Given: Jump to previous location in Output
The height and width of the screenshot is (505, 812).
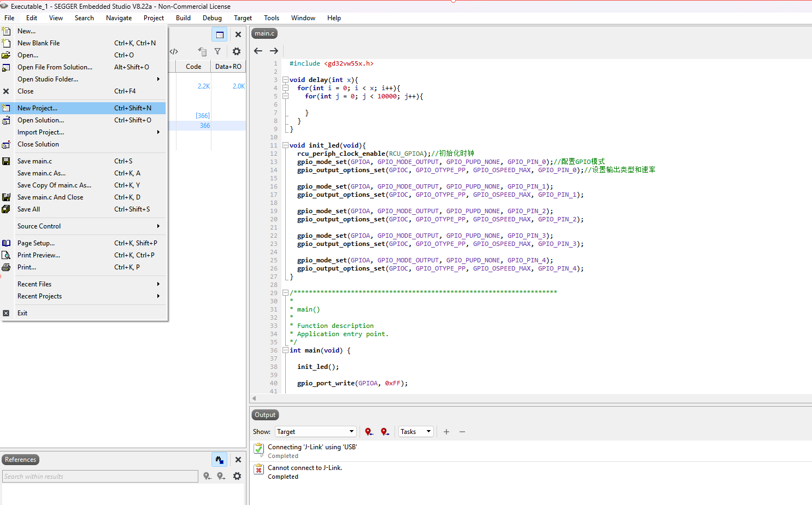Looking at the screenshot, I should (369, 432).
